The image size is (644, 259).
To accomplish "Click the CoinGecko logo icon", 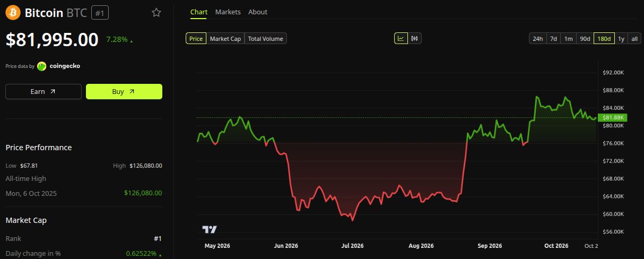I will tap(42, 66).
